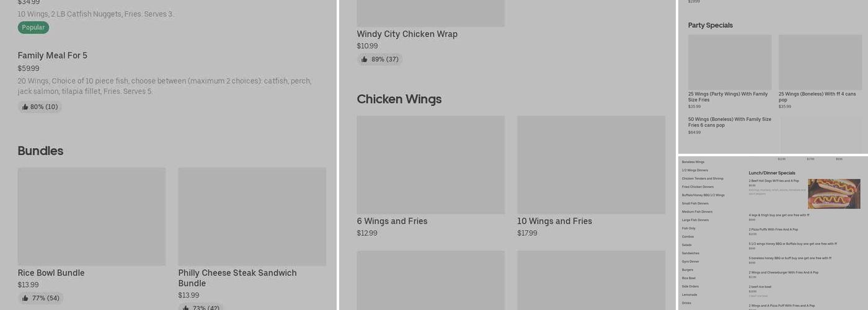
Task: Click the thumbs-up icon on Rice Bowl Bundle
Action: click(25, 298)
